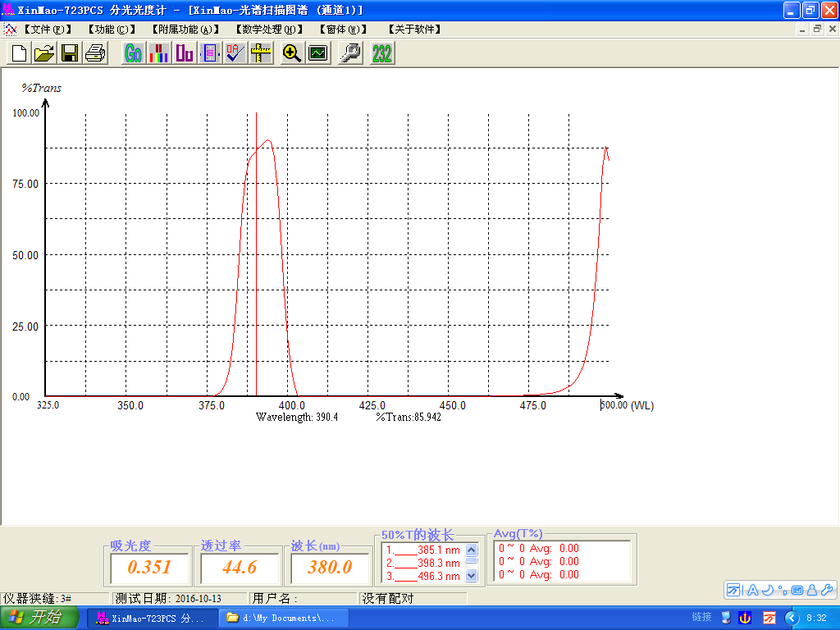Toggle the half-moon width mode on IME bar
The width and height of the screenshot is (840, 630).
pyautogui.click(x=768, y=590)
